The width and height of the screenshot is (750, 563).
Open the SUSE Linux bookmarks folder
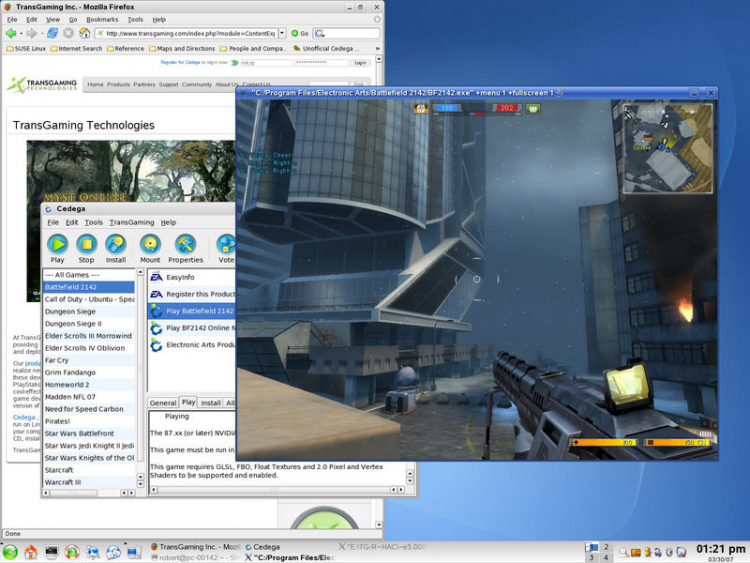pyautogui.click(x=26, y=48)
